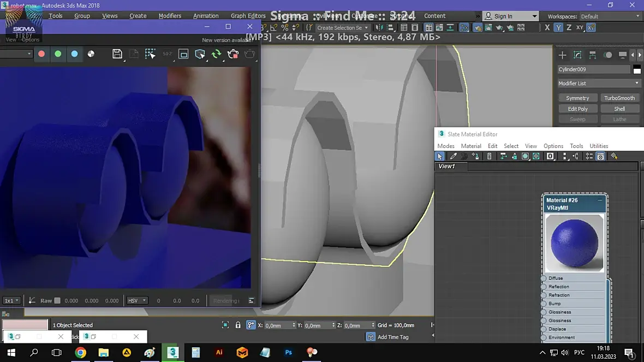Toggle the red channel button

point(41,54)
